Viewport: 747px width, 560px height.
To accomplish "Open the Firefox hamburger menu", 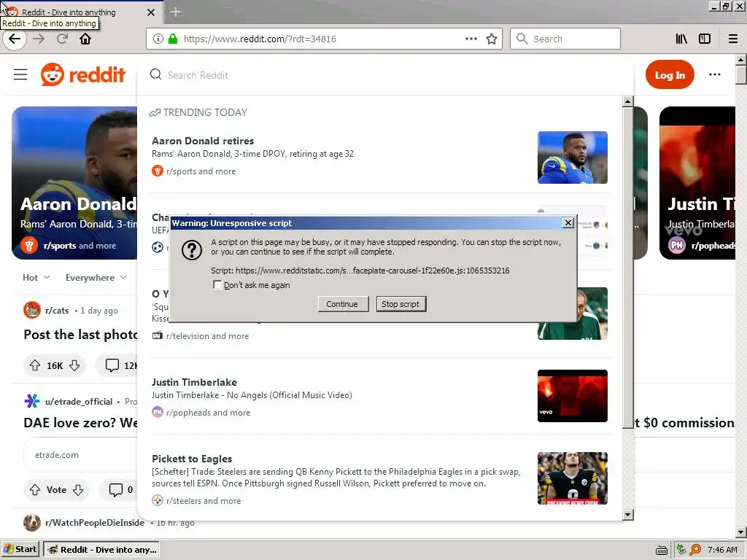I will point(733,39).
